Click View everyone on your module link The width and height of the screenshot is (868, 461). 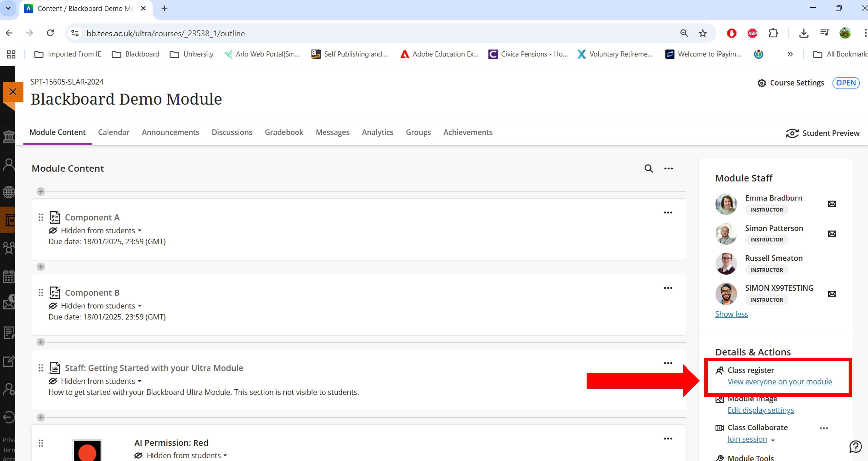pos(779,382)
